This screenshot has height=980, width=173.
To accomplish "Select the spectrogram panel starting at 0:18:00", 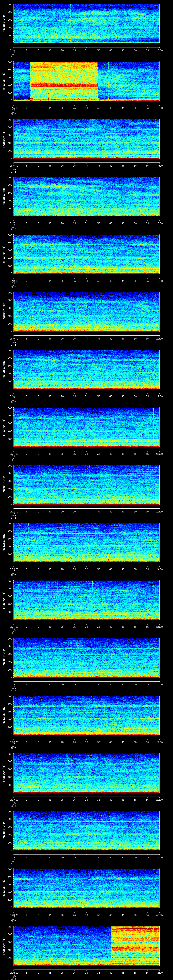I will [x=87, y=254].
